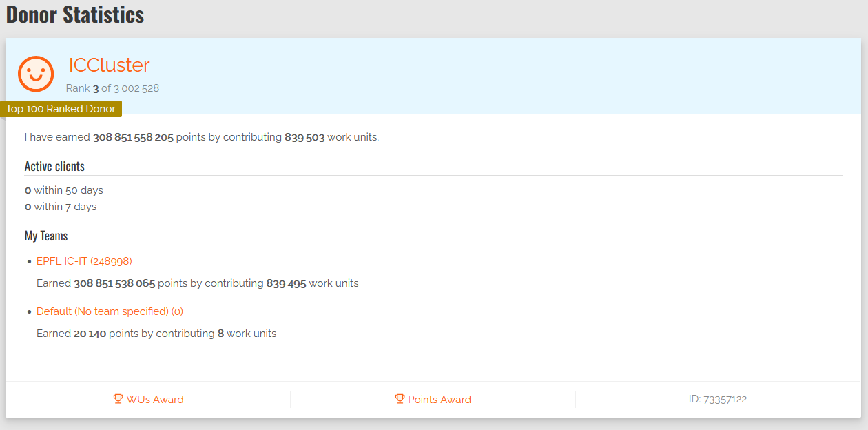Click the within 50 days client count

tap(28, 190)
